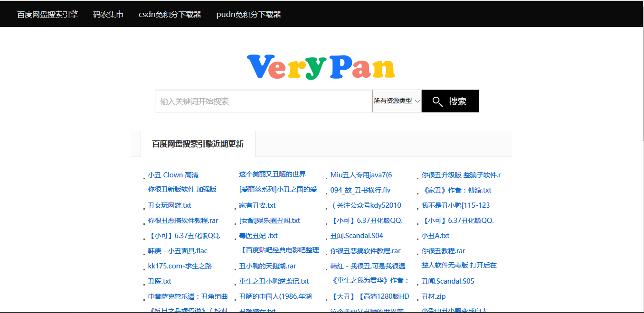
Task: Open the 丑小鸭的天鹅湖.rar link
Action: pyautogui.click(x=268, y=266)
